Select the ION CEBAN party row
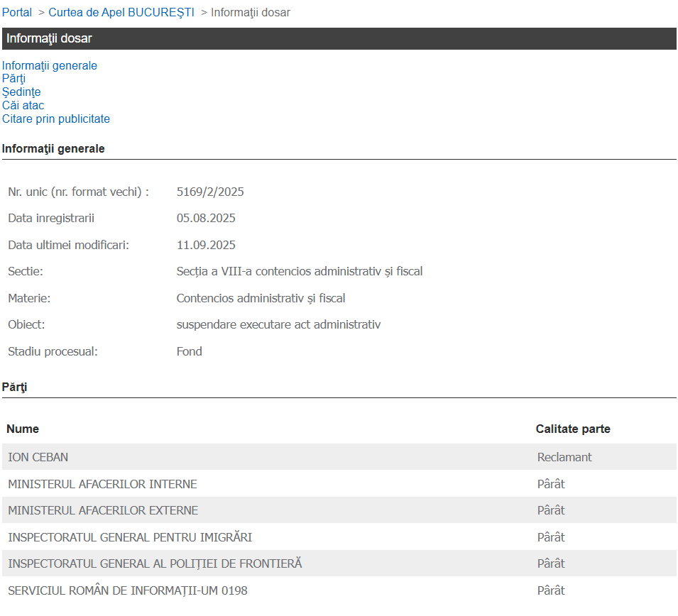This screenshot has width=678, height=616. (38, 458)
